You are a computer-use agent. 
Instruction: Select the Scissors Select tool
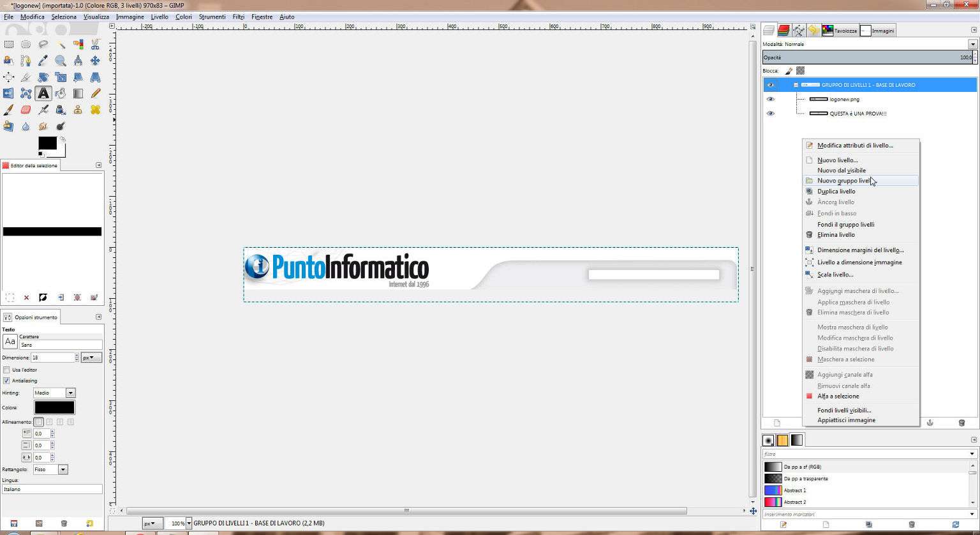(95, 44)
